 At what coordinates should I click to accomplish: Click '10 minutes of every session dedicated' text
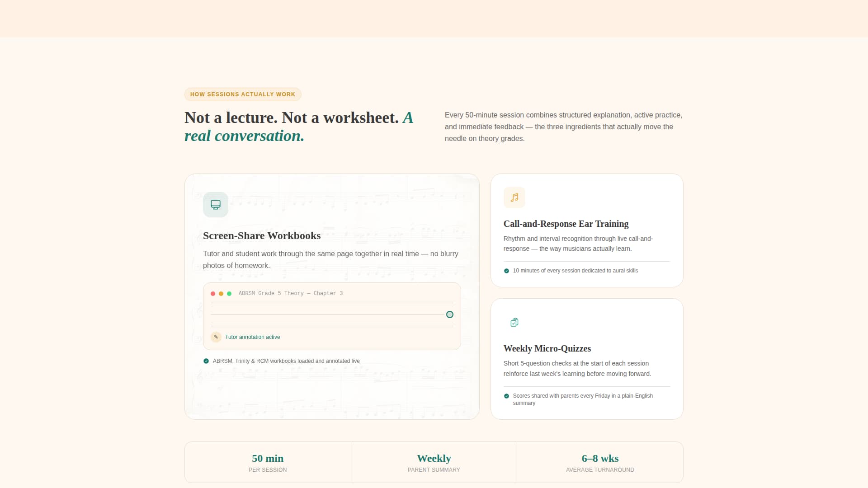(576, 271)
